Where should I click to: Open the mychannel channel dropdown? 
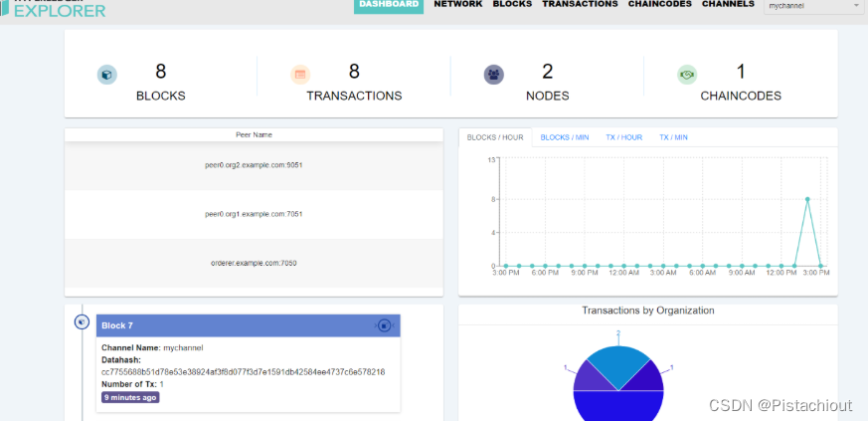coord(812,6)
